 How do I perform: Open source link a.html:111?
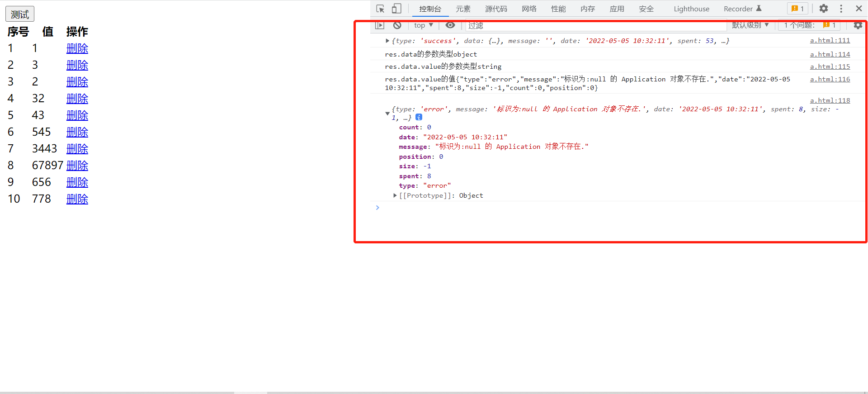tap(830, 40)
